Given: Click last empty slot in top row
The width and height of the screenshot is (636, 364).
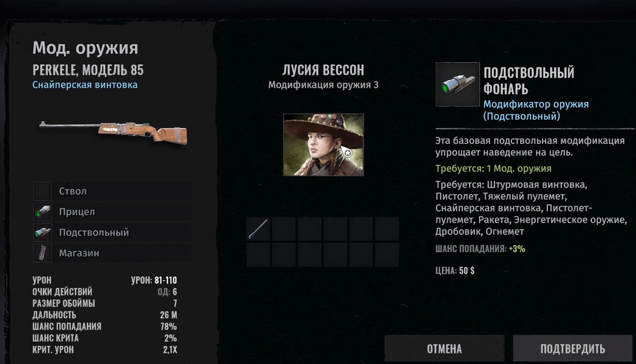Looking at the screenshot, I should click(x=387, y=229).
